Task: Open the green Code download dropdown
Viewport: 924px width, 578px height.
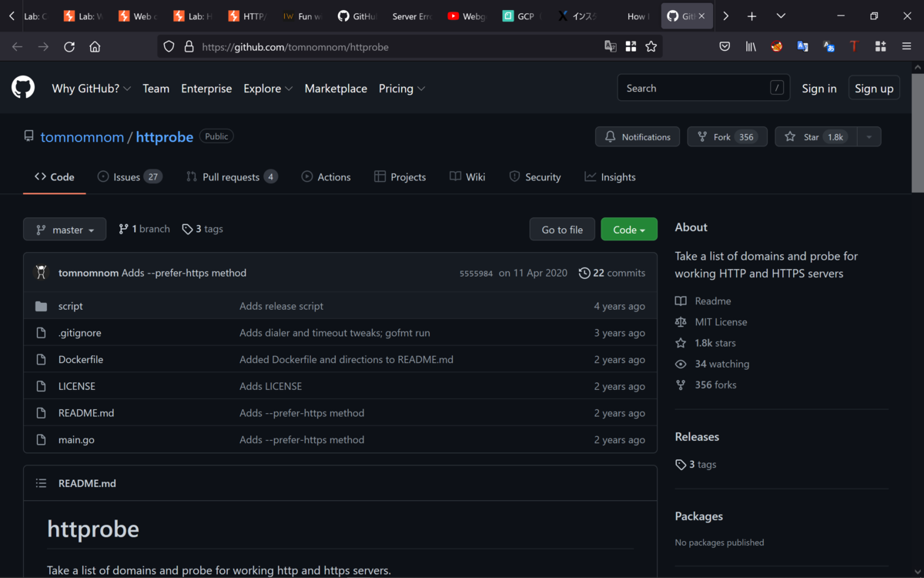Action: 629,230
